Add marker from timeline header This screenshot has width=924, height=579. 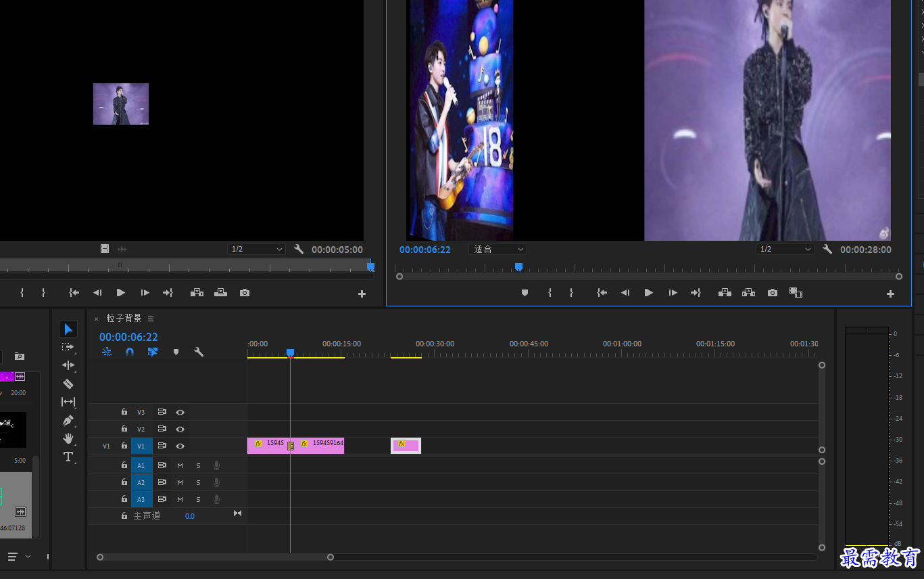176,352
